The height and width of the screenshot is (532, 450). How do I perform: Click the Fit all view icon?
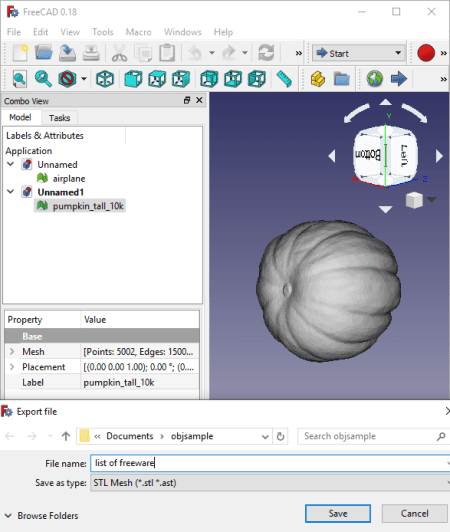(x=20, y=79)
